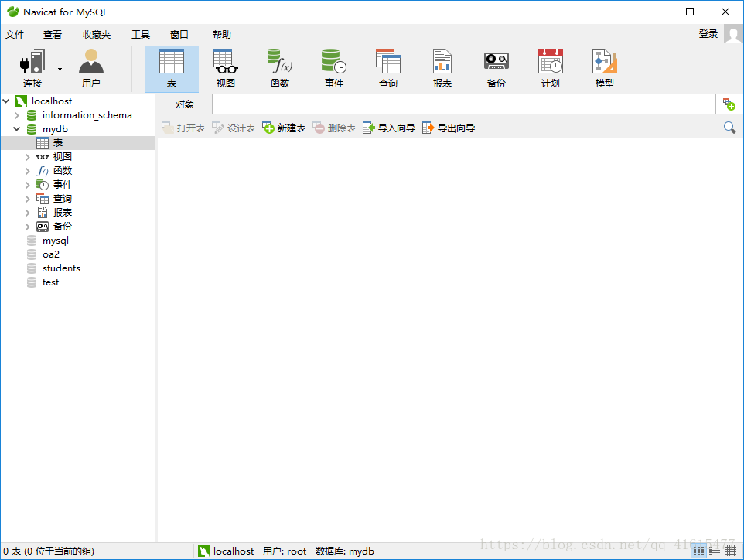
Task: Select the 模型 model toolbar button
Action: [x=605, y=69]
